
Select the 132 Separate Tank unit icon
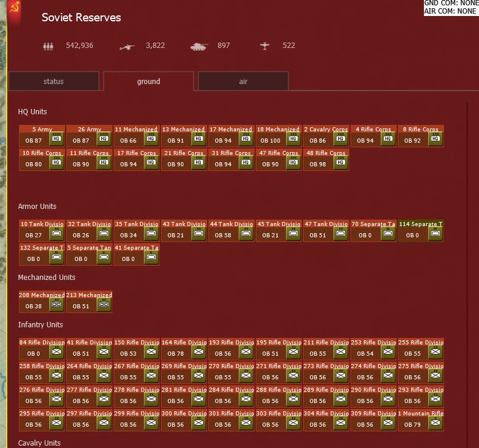click(x=56, y=257)
